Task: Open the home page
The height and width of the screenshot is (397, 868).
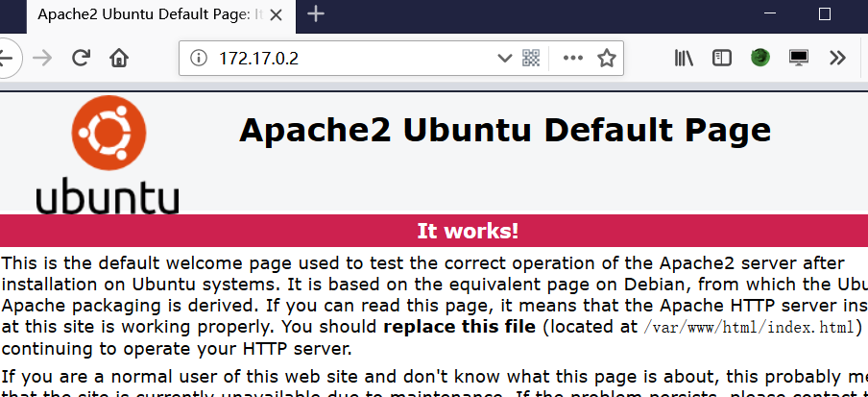Action: click(119, 58)
